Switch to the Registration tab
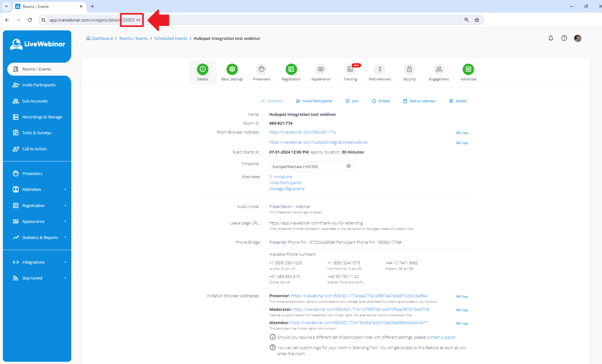 [291, 69]
